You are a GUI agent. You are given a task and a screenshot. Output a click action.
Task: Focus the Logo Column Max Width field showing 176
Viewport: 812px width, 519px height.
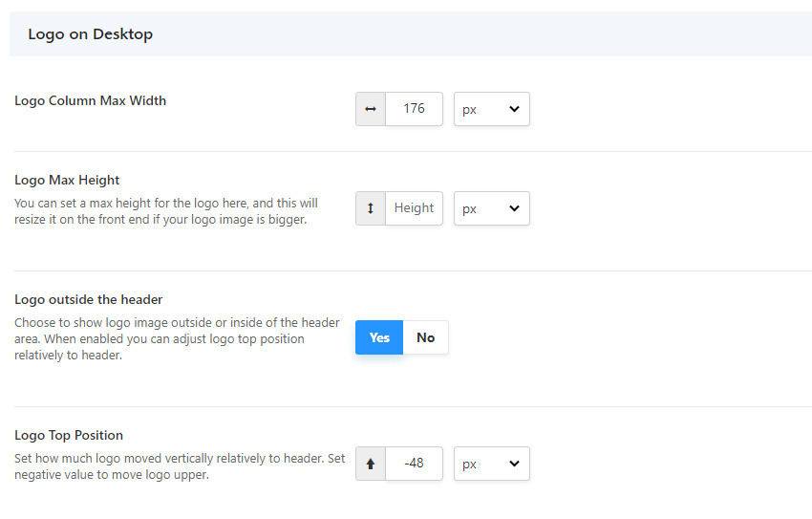pyautogui.click(x=414, y=109)
